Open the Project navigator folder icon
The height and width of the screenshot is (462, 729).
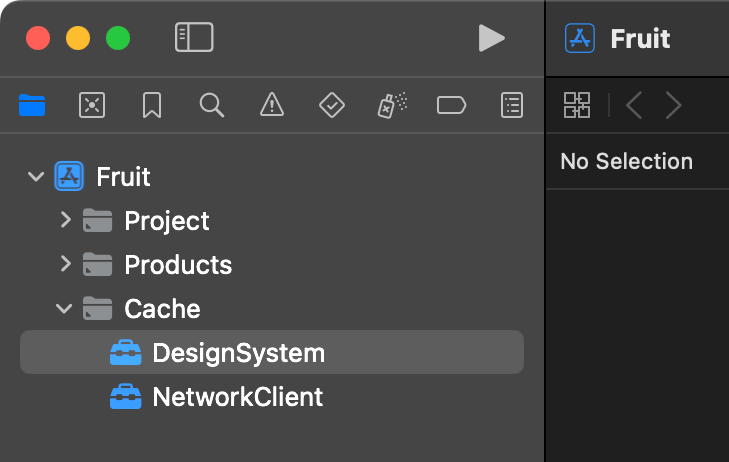pyautogui.click(x=32, y=105)
